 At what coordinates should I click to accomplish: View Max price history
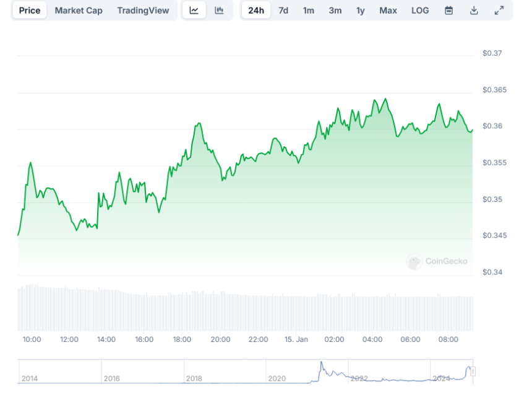pyautogui.click(x=388, y=11)
